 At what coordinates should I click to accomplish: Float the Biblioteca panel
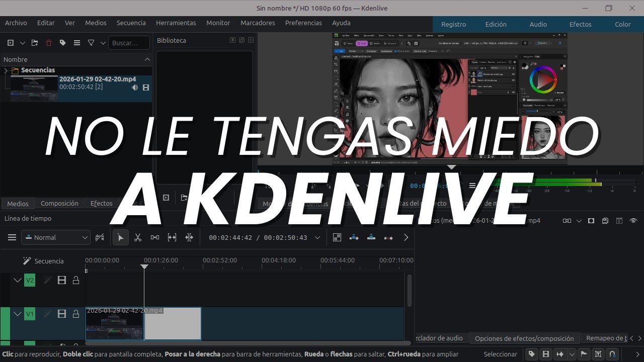242,40
